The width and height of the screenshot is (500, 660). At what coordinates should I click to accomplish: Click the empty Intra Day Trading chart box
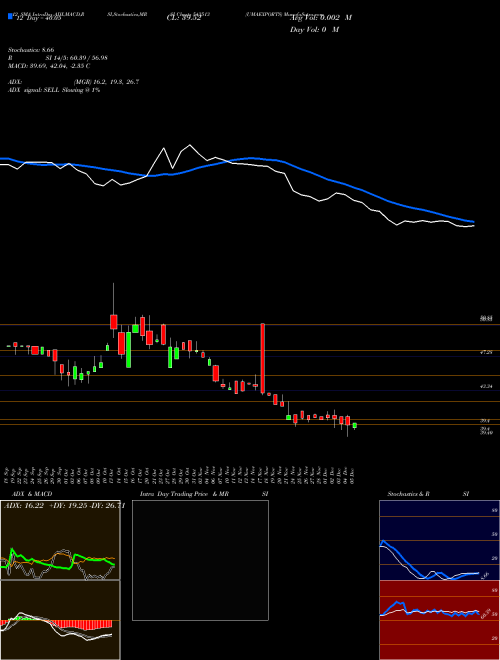pyautogui.click(x=200, y=560)
